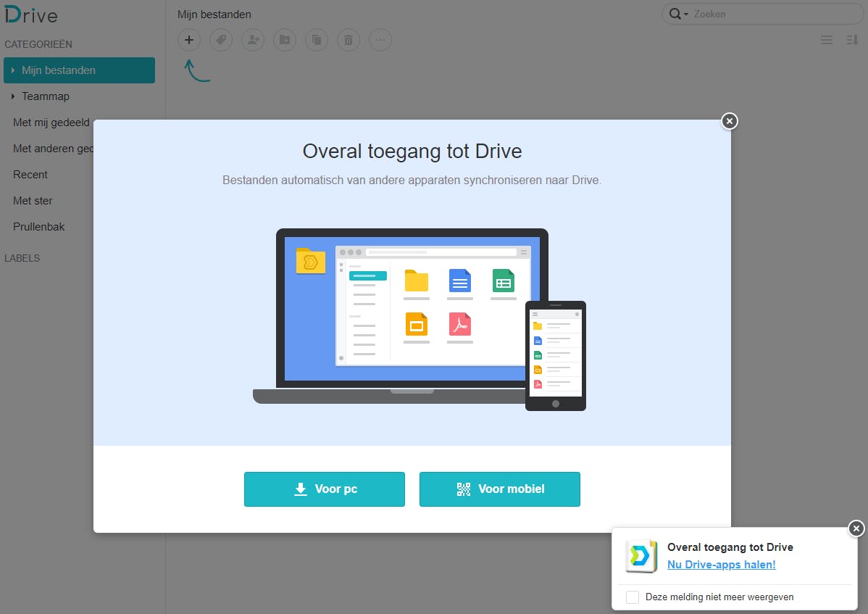Image resolution: width=868 pixels, height=614 pixels.
Task: Click the Drive logo
Action: pos(31,14)
